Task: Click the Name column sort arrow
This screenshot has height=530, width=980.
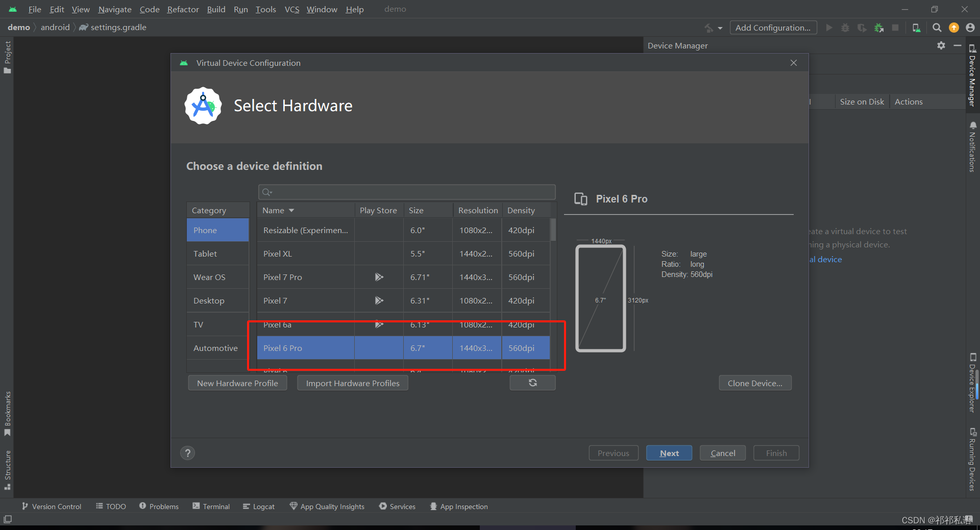Action: tap(291, 210)
